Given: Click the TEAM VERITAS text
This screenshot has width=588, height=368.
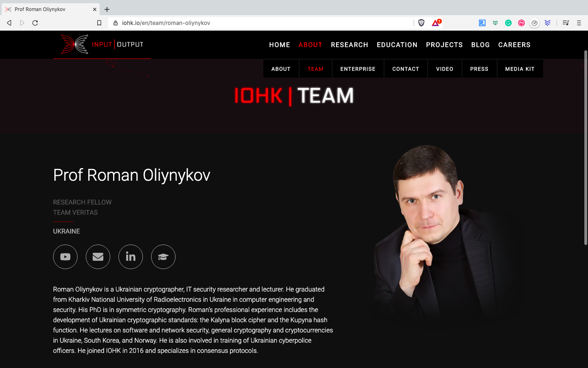Looking at the screenshot, I should [75, 213].
